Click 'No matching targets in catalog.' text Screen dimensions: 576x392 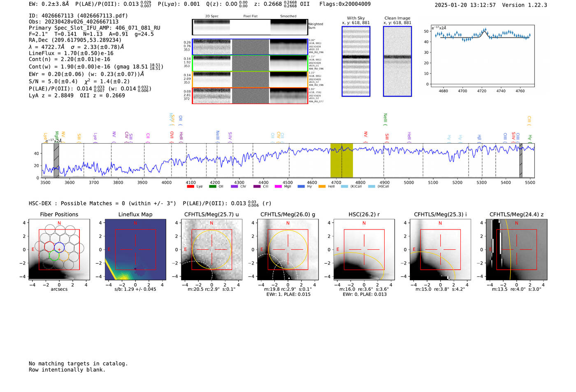coord(78,364)
